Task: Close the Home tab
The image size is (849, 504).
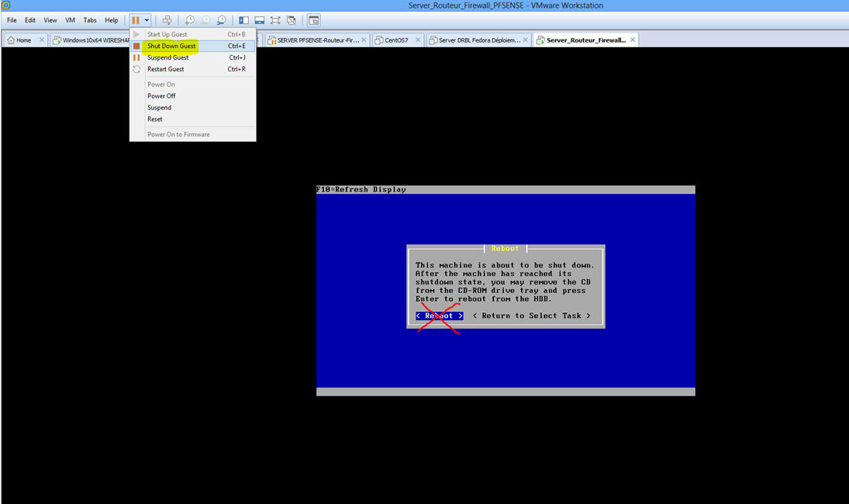Action: pos(42,40)
